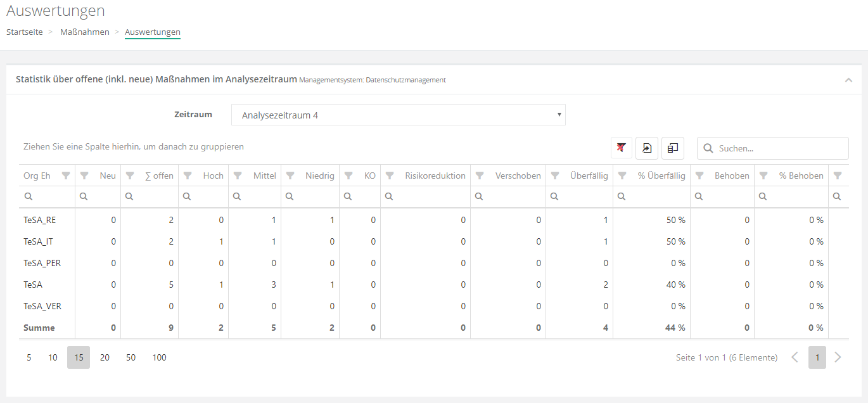The width and height of the screenshot is (868, 403).
Task: Sort by the Überfällig column header
Action: click(589, 176)
